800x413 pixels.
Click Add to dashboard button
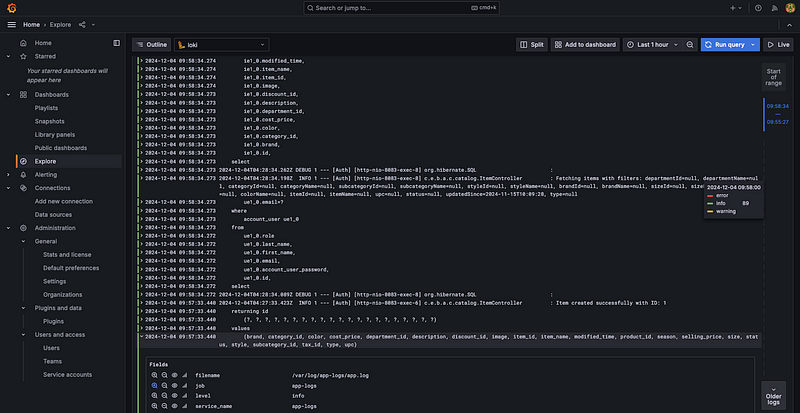pos(585,45)
